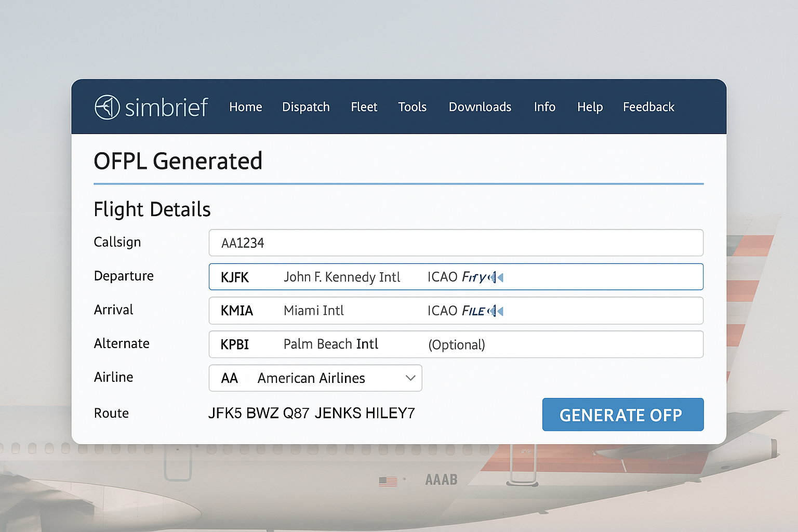798x532 pixels.
Task: Open the Downloads menu
Action: (x=480, y=107)
